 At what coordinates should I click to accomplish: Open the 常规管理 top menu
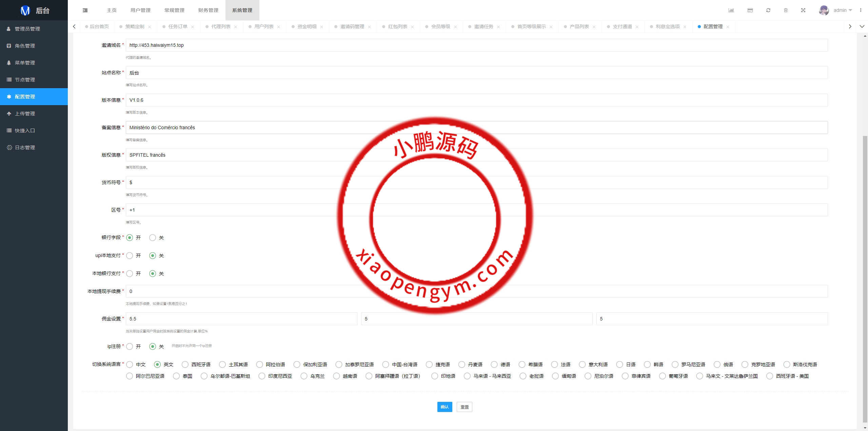[174, 10]
